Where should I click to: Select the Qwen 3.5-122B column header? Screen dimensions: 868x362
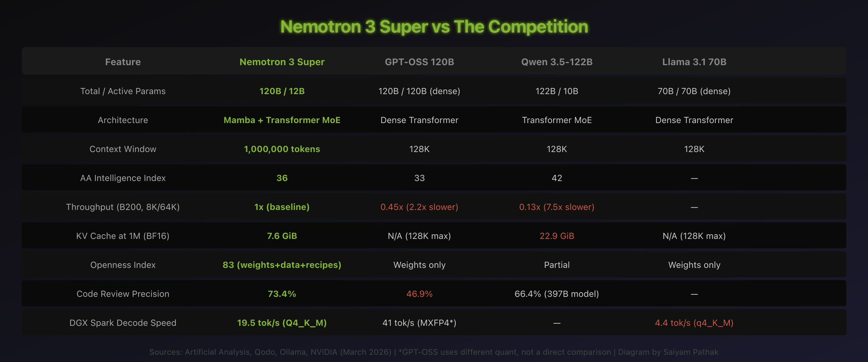[x=557, y=62]
